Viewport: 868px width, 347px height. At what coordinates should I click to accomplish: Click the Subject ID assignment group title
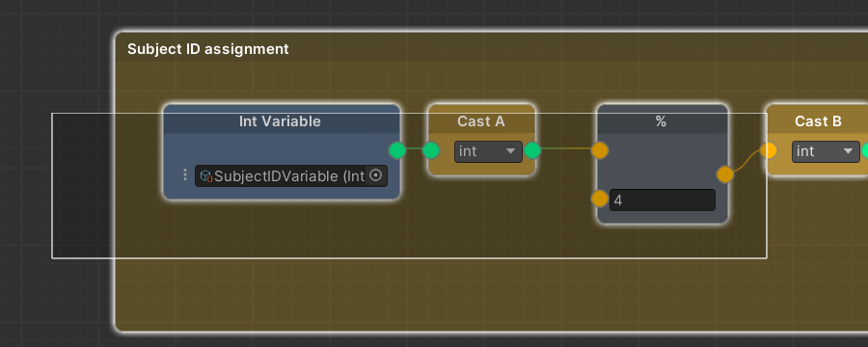(x=208, y=49)
